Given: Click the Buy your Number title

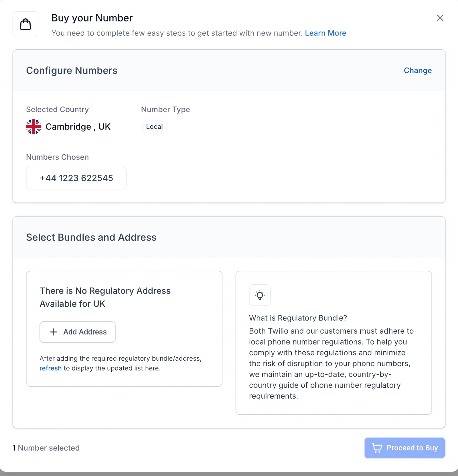Looking at the screenshot, I should click(x=92, y=18).
